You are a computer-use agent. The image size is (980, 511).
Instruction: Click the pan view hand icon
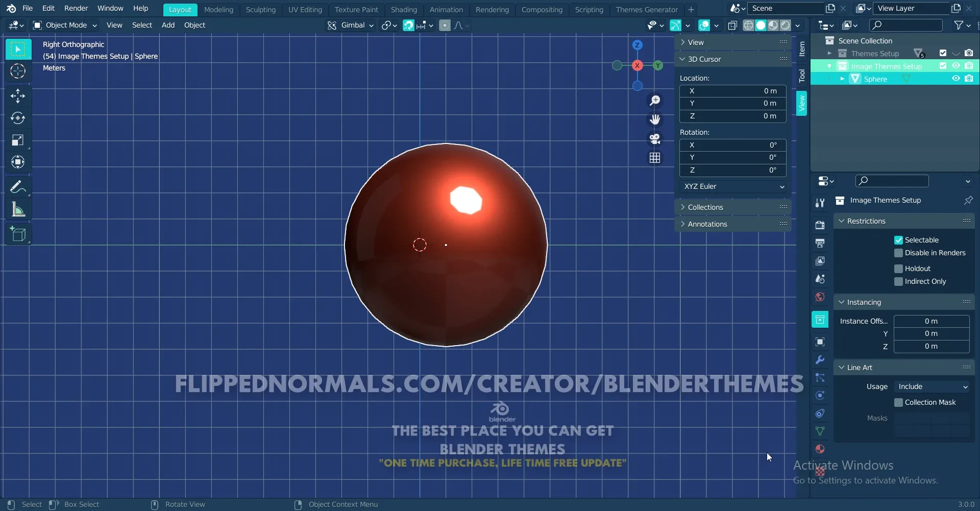click(655, 119)
